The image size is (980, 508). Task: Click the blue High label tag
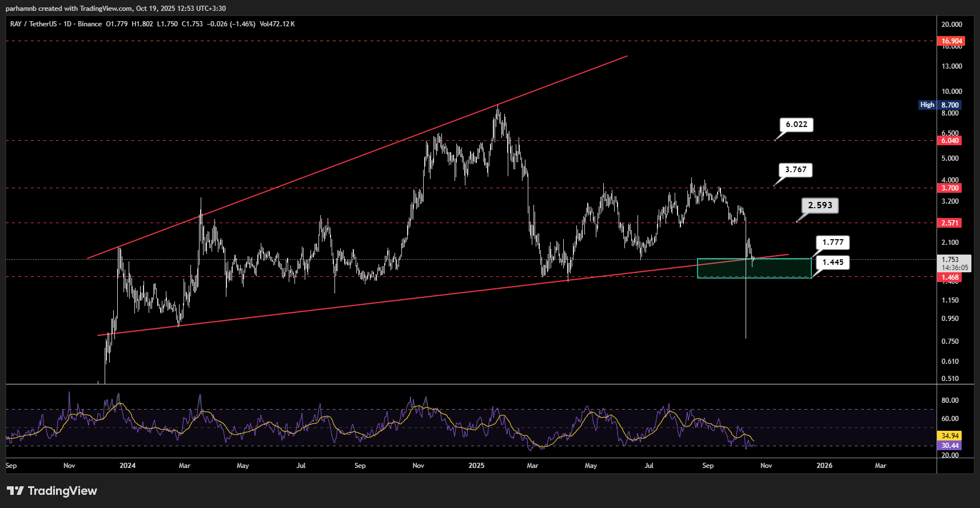click(927, 105)
